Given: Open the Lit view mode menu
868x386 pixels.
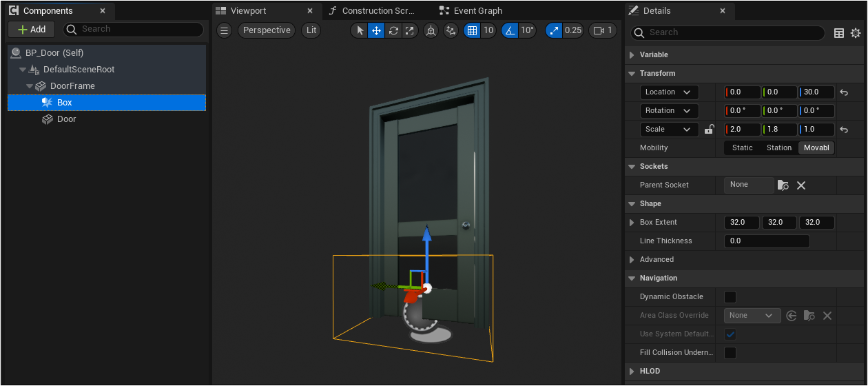Looking at the screenshot, I should coord(311,30).
